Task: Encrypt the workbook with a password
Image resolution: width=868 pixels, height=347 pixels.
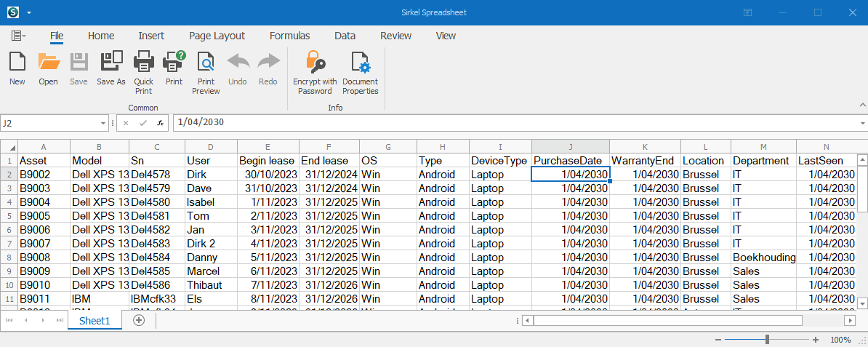Action: (x=315, y=72)
